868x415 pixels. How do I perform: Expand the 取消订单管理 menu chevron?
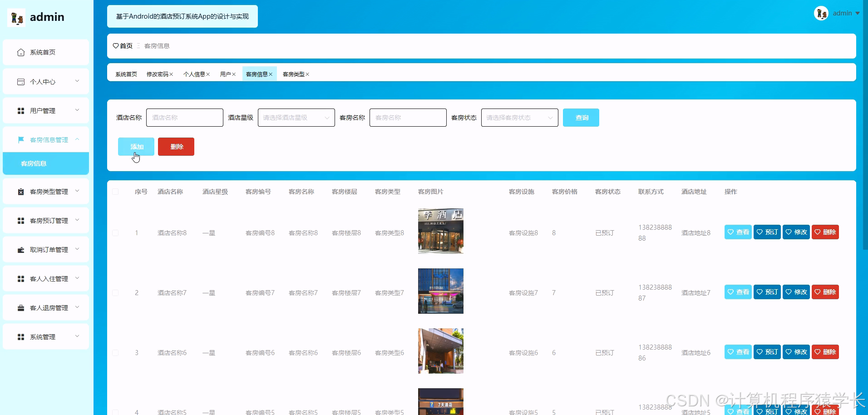(x=77, y=249)
